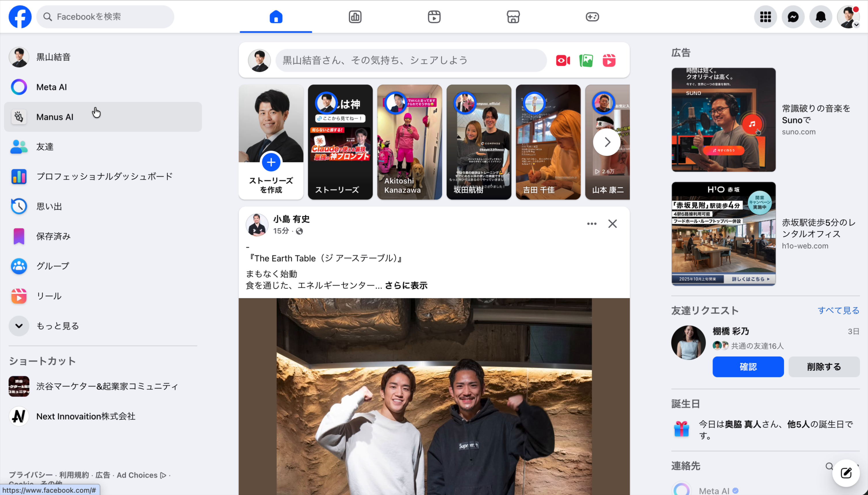Click すべて見る for friend requests
This screenshot has height=495, width=868.
[x=838, y=310]
